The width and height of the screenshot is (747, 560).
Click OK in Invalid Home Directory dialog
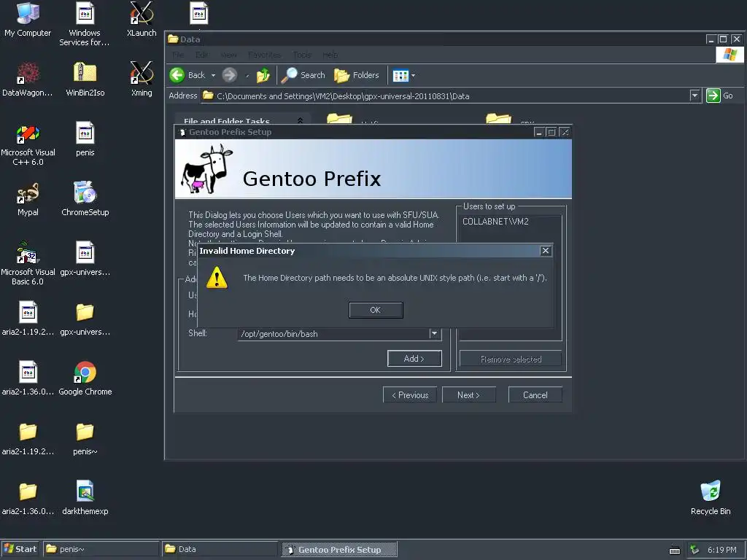pyautogui.click(x=376, y=310)
